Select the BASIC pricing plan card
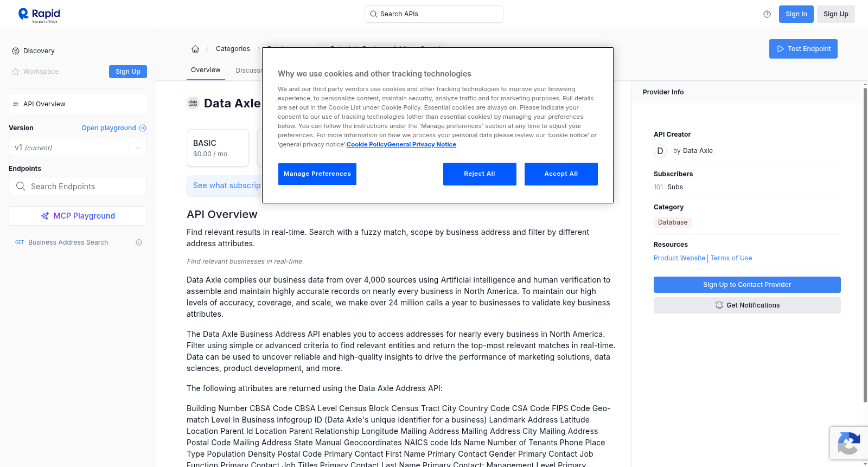The height and width of the screenshot is (467, 868). [x=218, y=148]
